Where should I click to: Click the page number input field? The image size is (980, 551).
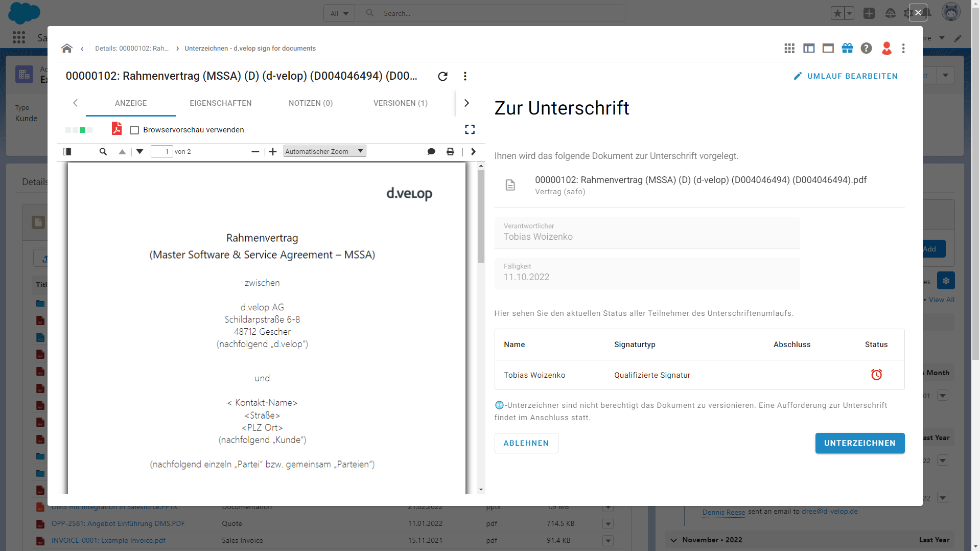[162, 151]
